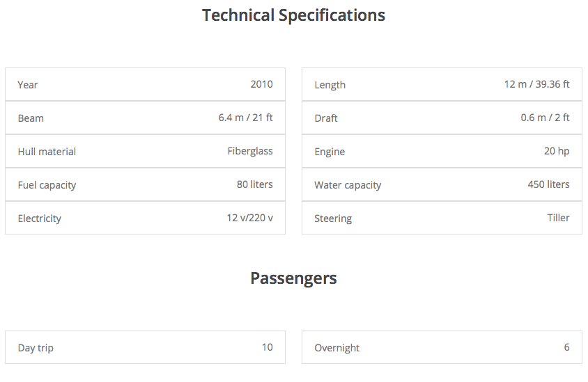Click the Length specification row
The width and height of the screenshot is (588, 382).
(x=442, y=85)
